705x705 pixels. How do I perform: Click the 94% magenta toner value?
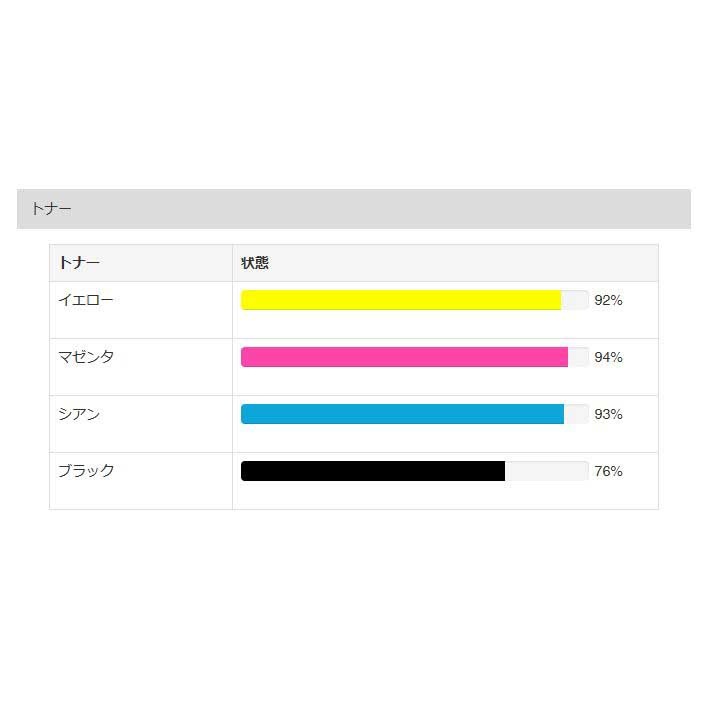[x=608, y=357]
